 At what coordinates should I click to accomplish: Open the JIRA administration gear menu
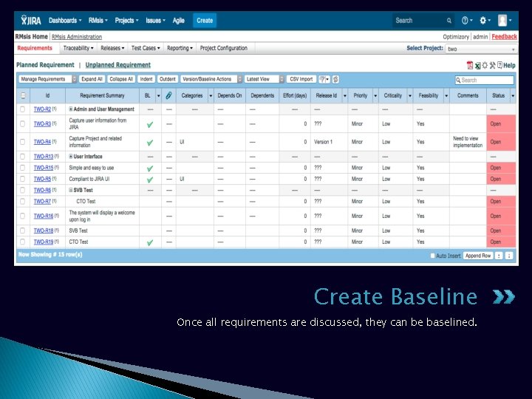(x=485, y=21)
